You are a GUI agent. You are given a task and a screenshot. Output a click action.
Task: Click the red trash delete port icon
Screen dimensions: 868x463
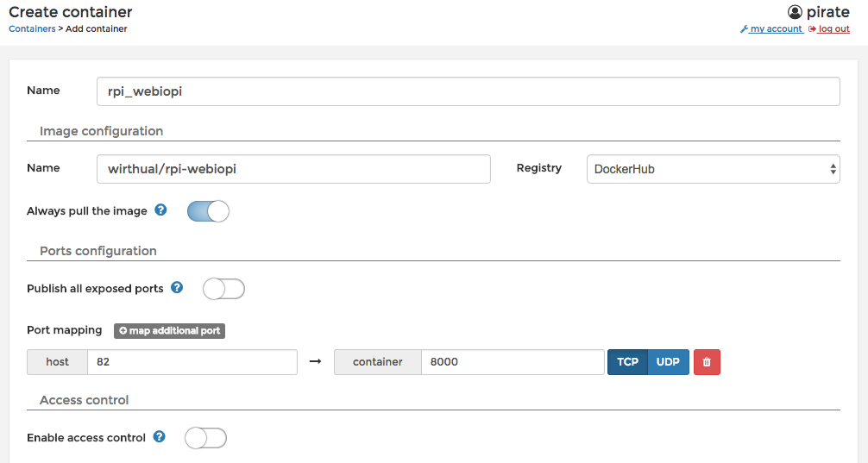(706, 362)
